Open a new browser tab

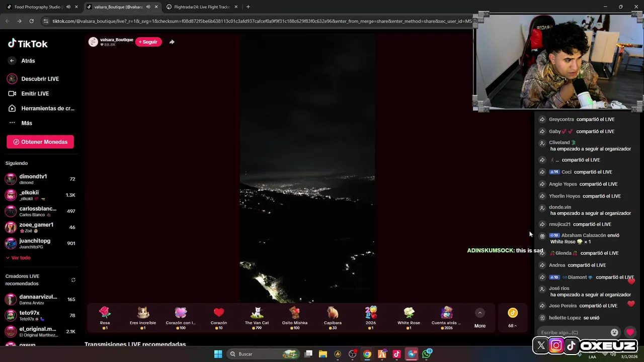point(248,7)
